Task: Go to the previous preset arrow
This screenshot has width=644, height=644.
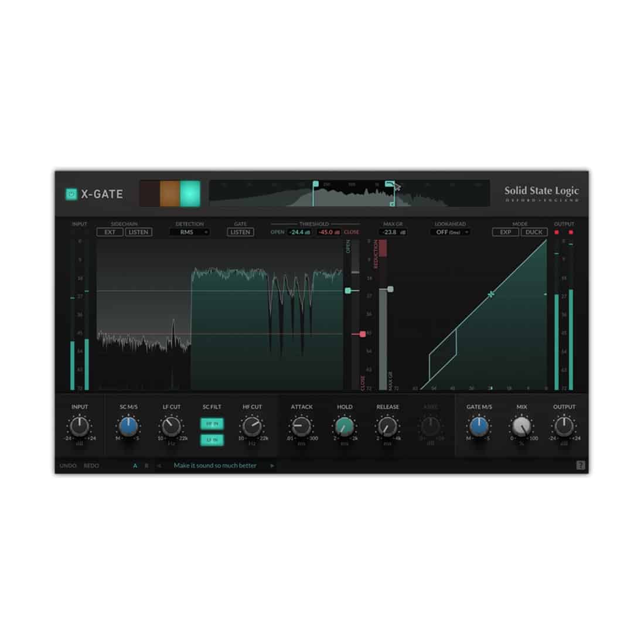Action: [159, 466]
